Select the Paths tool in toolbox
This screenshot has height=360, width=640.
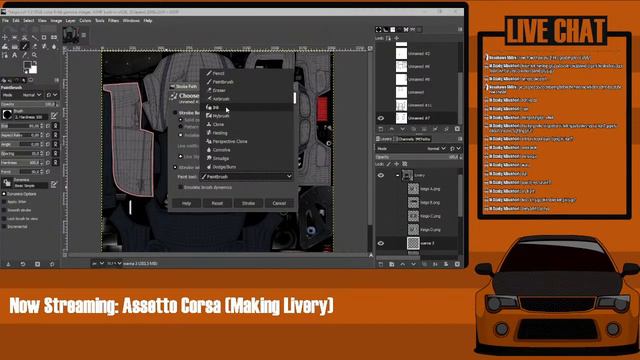[5, 55]
